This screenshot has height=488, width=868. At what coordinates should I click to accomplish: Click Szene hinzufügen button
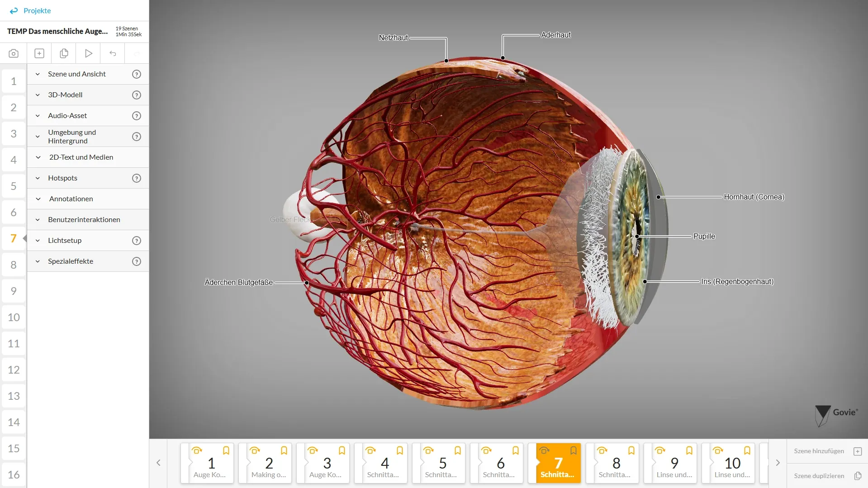(x=827, y=451)
